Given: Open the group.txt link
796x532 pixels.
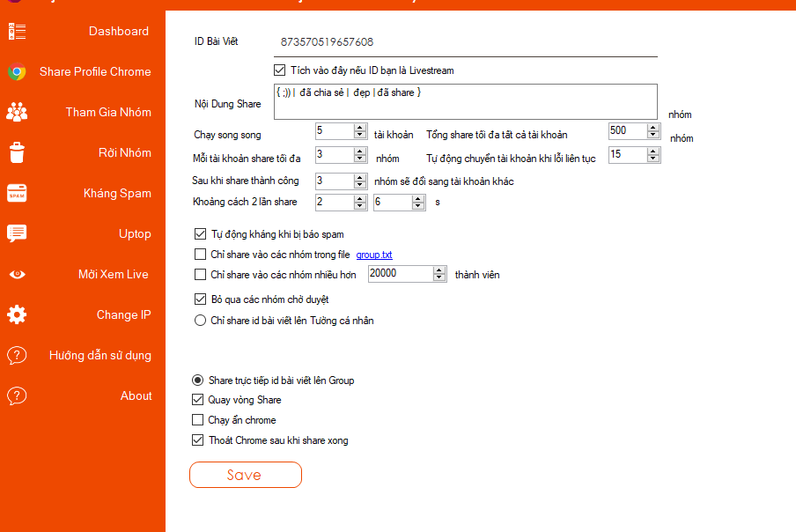Looking at the screenshot, I should pyautogui.click(x=374, y=255).
